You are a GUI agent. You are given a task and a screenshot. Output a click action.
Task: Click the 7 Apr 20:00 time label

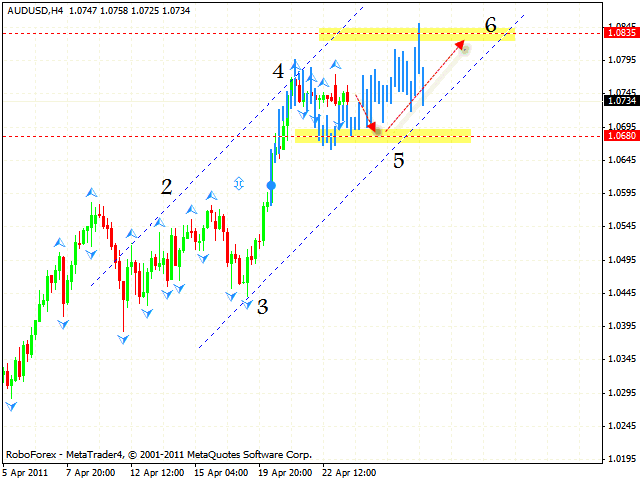point(91,473)
